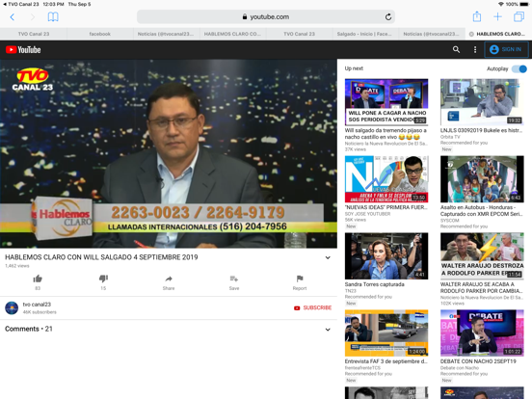Click 'frenteafrenteTCS' channel name

[362, 368]
